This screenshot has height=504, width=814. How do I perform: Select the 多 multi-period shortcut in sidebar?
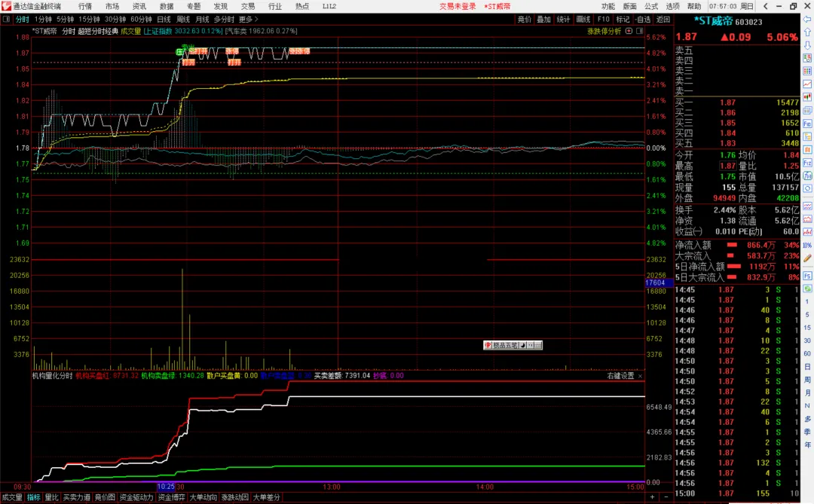pyautogui.click(x=807, y=419)
